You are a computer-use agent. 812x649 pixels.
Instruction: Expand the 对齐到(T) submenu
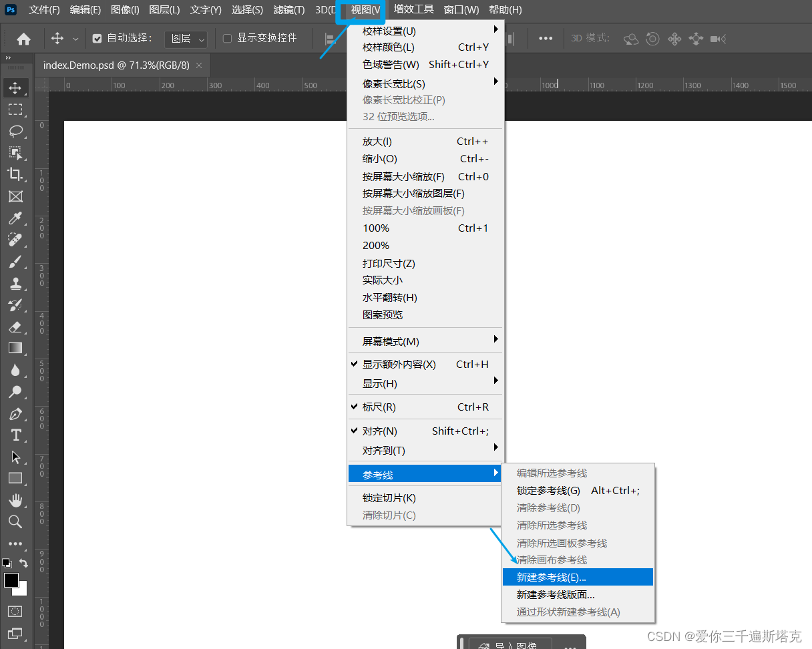(426, 451)
